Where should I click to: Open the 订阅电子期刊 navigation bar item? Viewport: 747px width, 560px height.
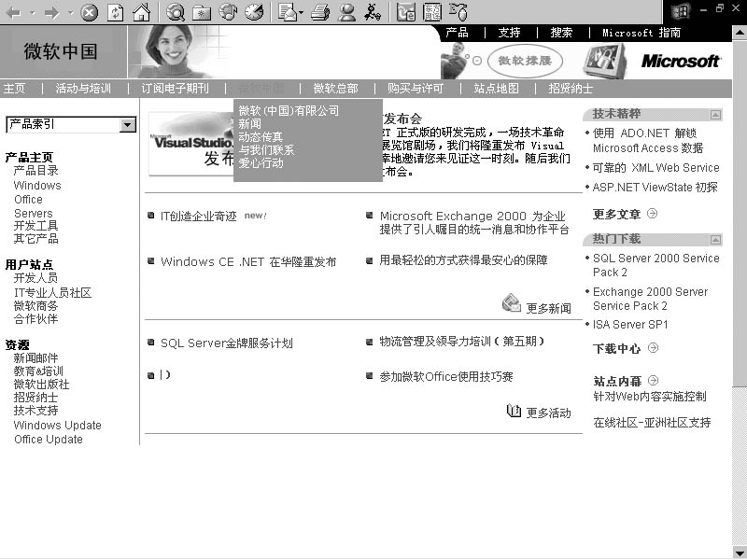[x=175, y=89]
